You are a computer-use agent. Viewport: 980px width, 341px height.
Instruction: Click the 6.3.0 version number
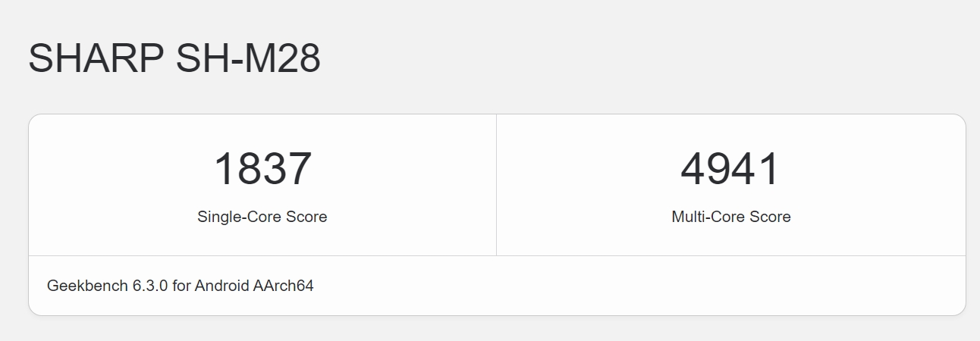(x=151, y=286)
